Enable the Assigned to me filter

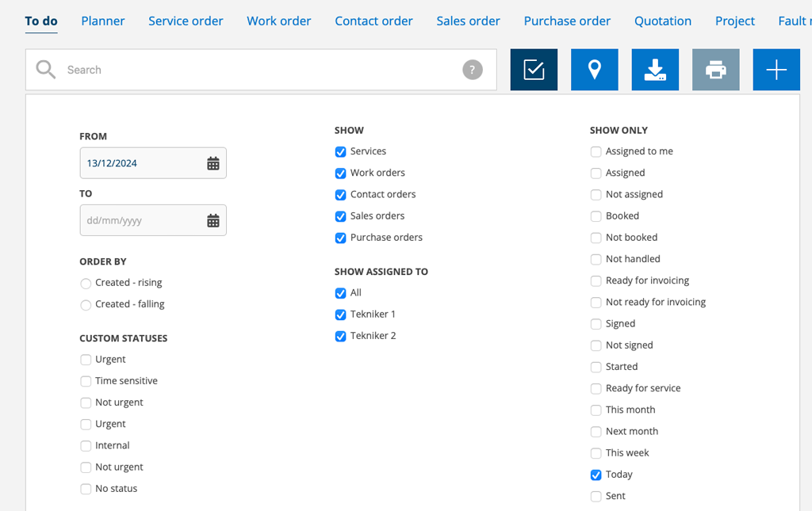596,152
